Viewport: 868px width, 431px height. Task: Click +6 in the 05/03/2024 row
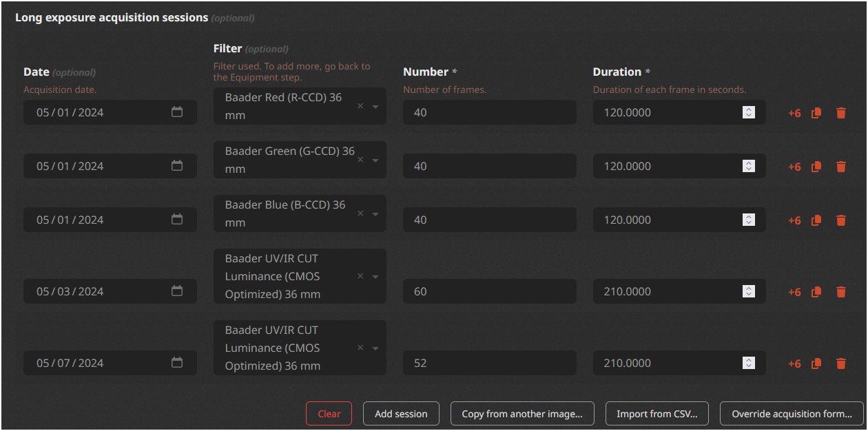pos(794,292)
